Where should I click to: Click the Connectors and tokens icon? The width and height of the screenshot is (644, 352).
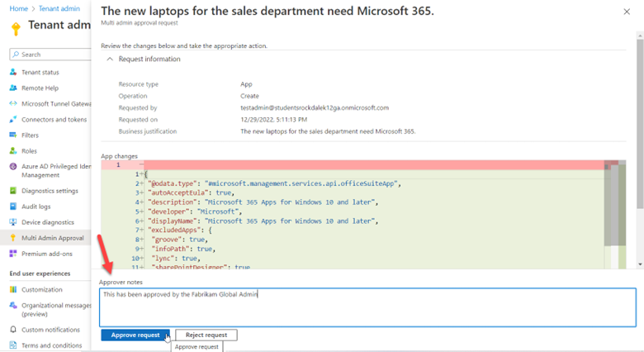(13, 119)
